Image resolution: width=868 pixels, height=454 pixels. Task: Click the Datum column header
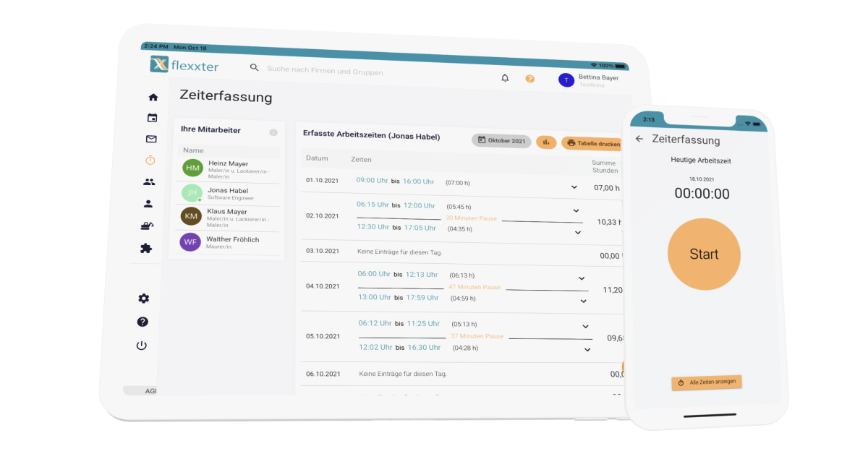pos(317,158)
